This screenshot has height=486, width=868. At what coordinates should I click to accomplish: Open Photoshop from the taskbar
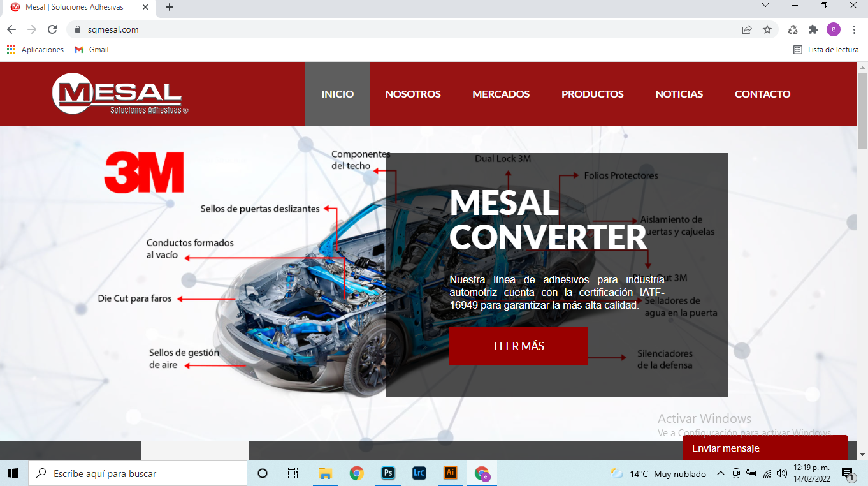pyautogui.click(x=387, y=473)
